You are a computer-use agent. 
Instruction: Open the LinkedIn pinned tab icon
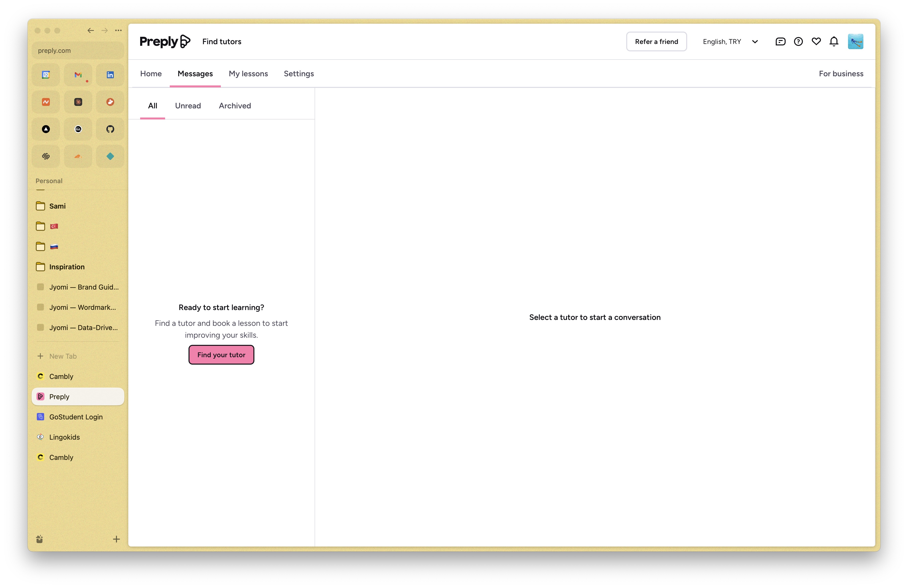coord(110,75)
